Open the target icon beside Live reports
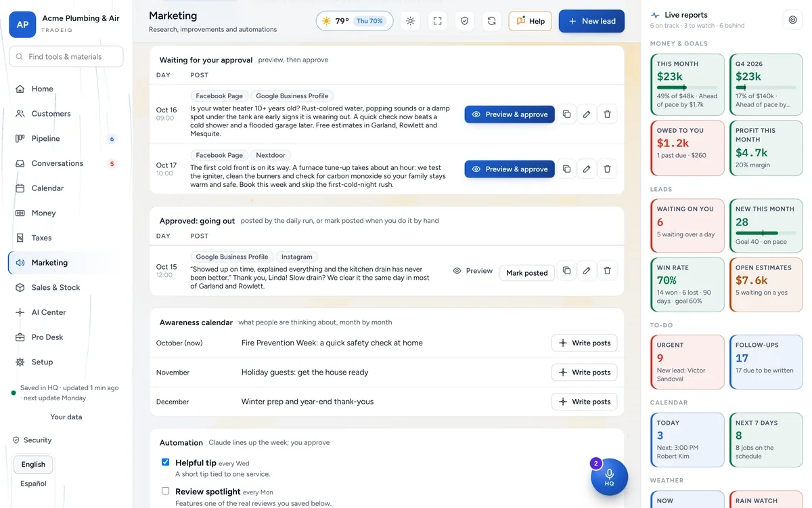This screenshot has height=508, width=812. [792, 20]
